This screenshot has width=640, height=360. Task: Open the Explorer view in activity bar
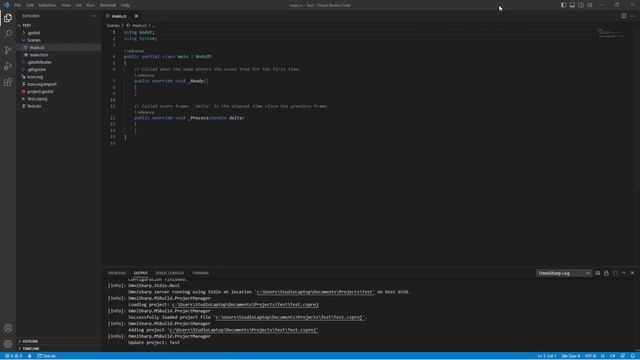click(8, 18)
